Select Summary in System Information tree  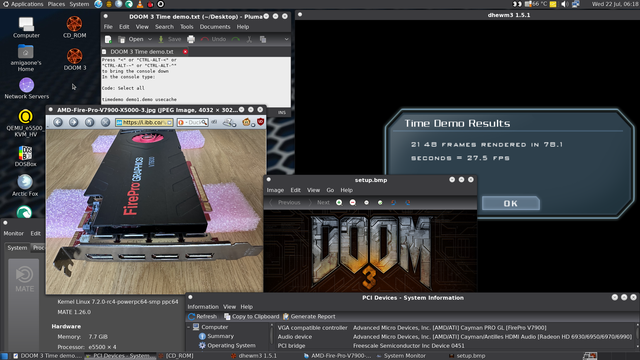(216, 336)
